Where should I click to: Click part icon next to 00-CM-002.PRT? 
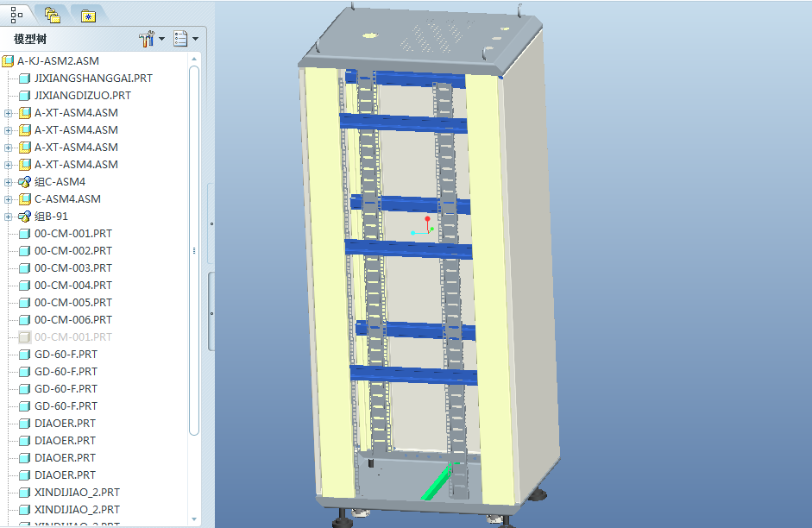24,250
